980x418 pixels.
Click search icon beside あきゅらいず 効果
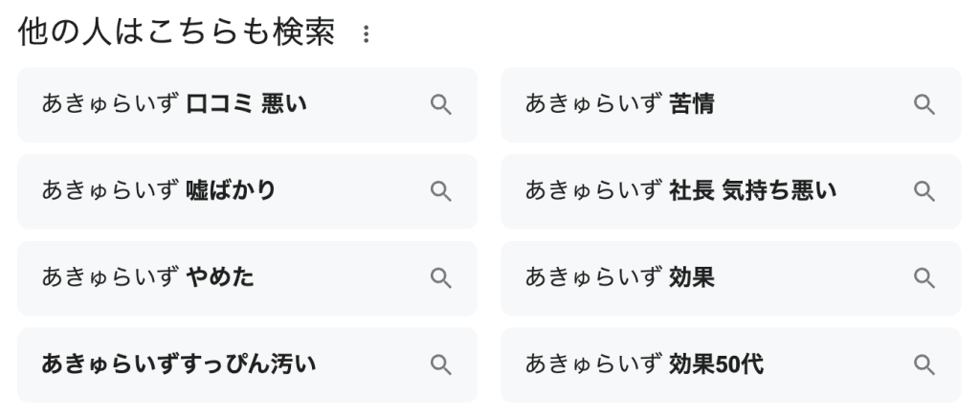tap(924, 278)
